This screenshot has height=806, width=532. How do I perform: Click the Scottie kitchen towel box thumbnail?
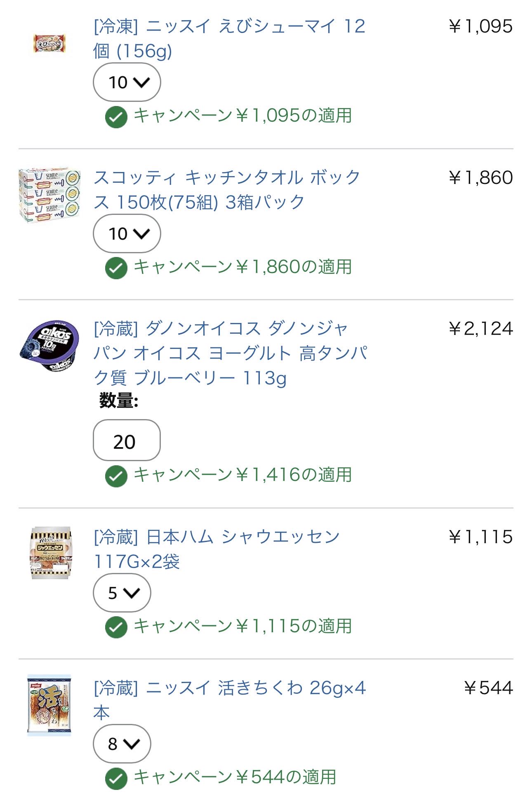pos(50,195)
